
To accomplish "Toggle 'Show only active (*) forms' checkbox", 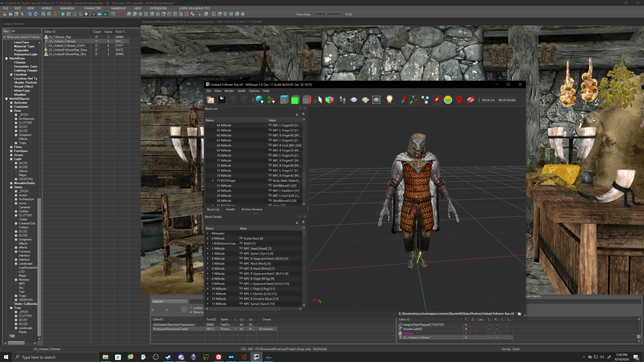I will (5, 37).
